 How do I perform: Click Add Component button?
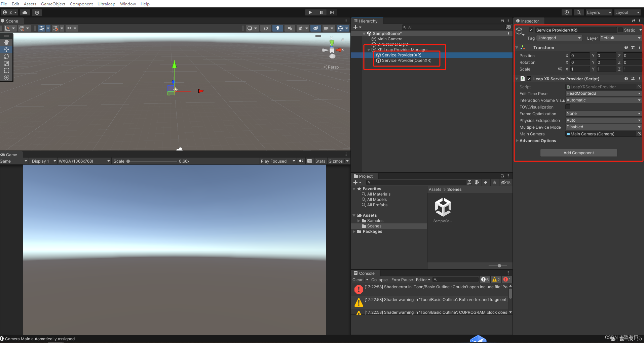[x=578, y=153]
